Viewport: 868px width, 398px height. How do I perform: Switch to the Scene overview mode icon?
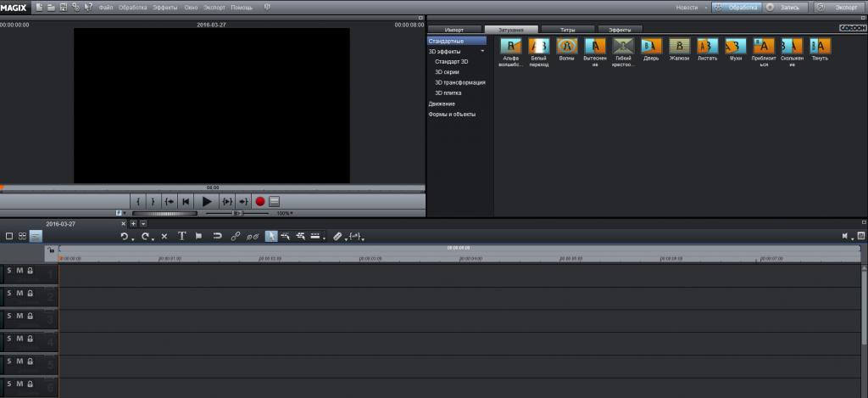pyautogui.click(x=8, y=236)
